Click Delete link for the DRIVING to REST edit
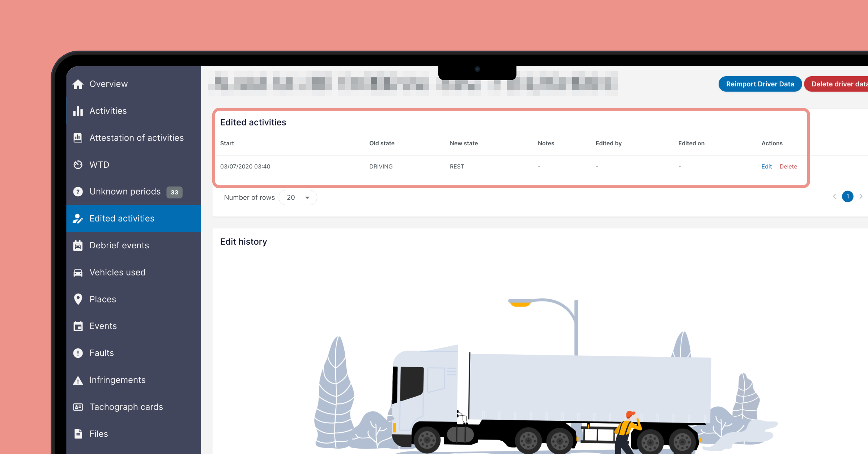Viewport: 868px width, 454px height. point(788,167)
